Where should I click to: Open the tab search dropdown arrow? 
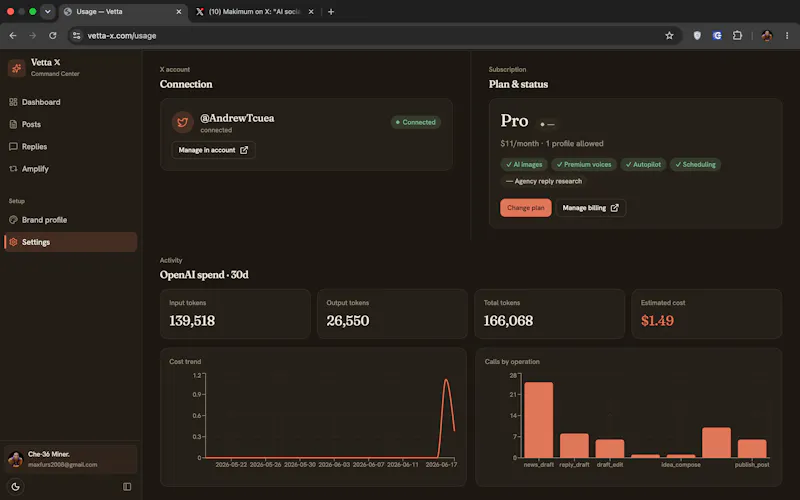coord(47,11)
